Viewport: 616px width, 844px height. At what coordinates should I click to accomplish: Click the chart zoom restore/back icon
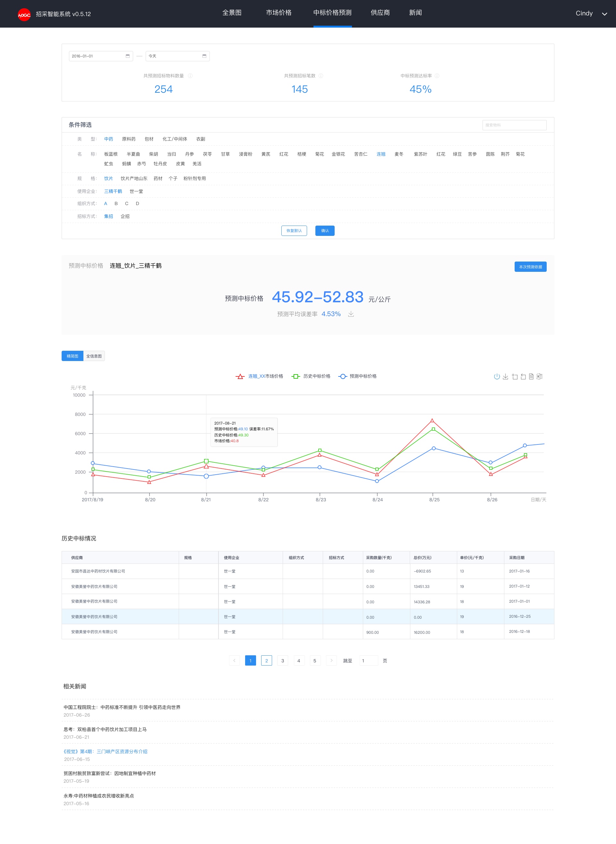[523, 376]
